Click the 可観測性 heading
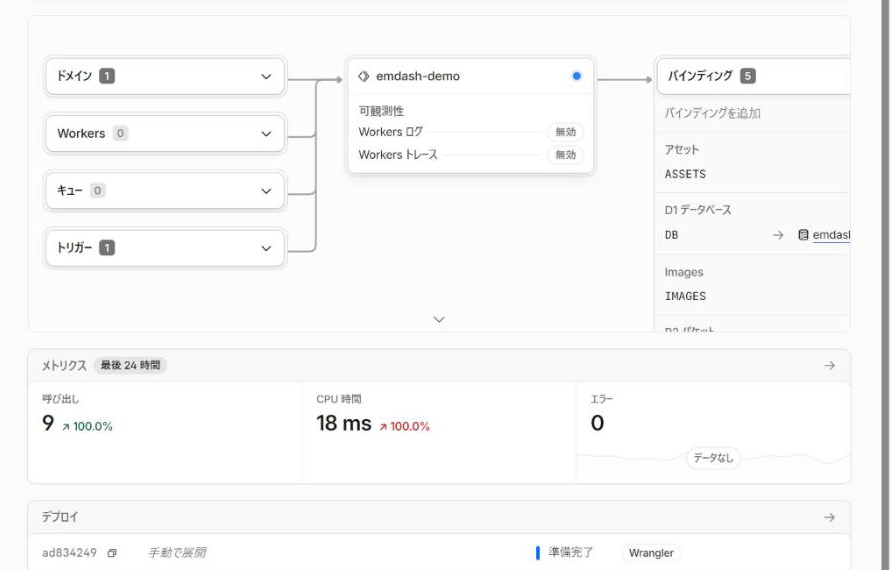Screen dimensions: 892x570 pos(381,111)
